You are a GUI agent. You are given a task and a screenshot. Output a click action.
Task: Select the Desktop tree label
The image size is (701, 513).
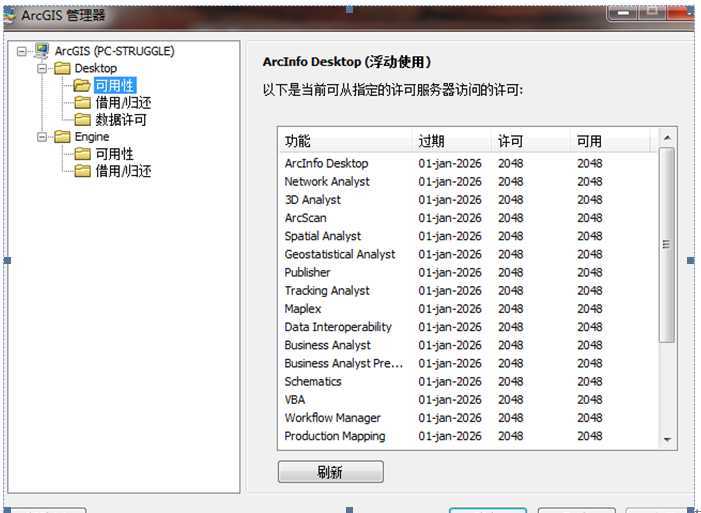click(96, 68)
